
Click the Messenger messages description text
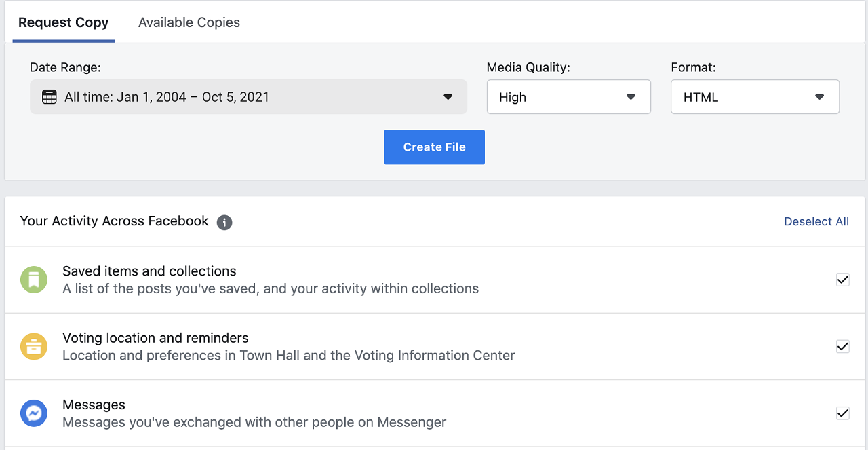(254, 422)
